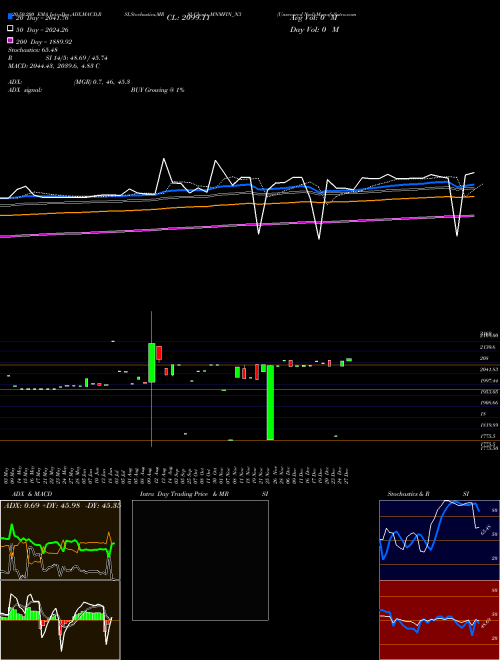Click the 'ADX & MACD' panel title
Screen dimensions: 500x660
[32, 494]
